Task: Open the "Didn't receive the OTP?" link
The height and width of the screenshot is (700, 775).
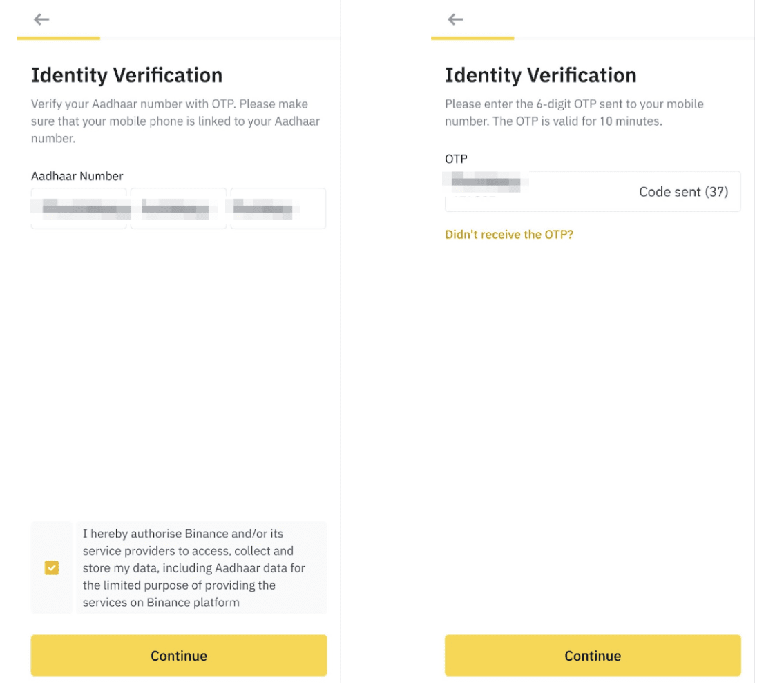Action: [x=509, y=235]
